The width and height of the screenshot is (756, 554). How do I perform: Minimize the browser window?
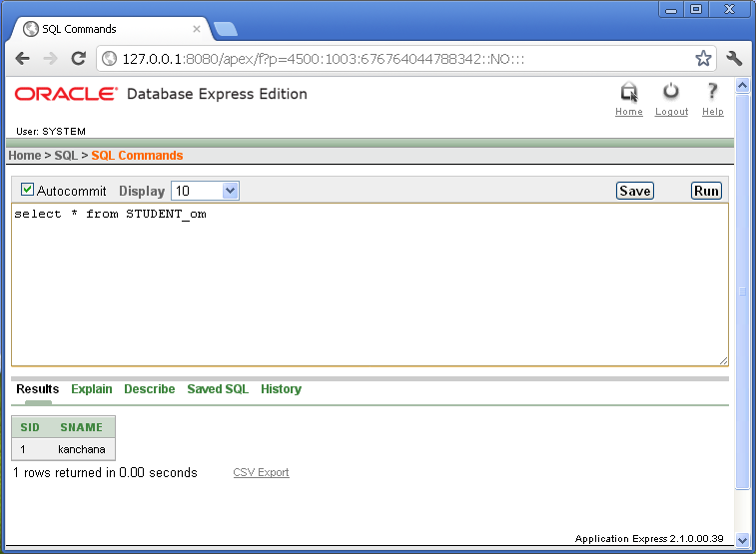[671, 9]
